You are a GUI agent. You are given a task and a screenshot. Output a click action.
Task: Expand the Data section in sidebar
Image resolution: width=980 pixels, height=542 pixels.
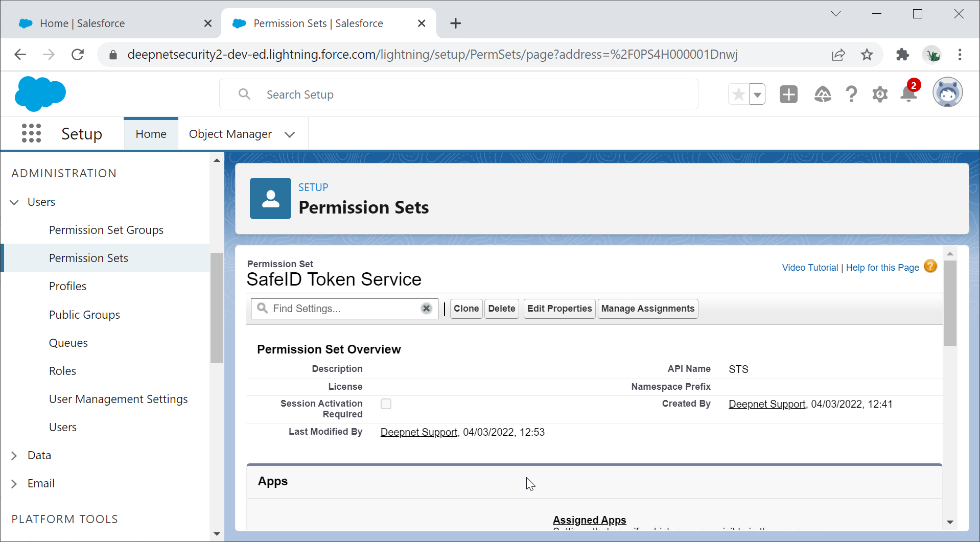[14, 456]
